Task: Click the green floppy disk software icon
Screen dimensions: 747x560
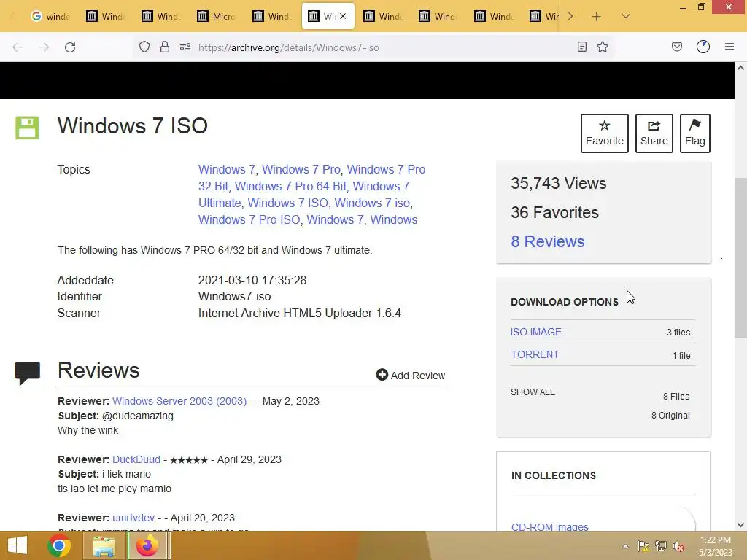Action: tap(27, 128)
